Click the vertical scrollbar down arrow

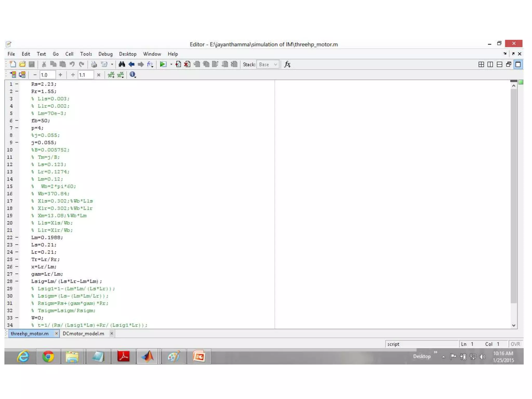click(514, 325)
